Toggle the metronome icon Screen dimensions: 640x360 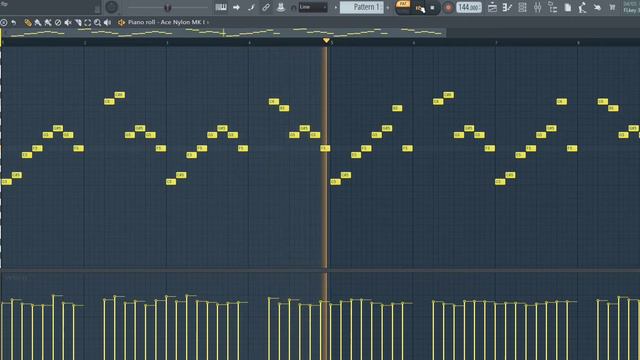281,7
